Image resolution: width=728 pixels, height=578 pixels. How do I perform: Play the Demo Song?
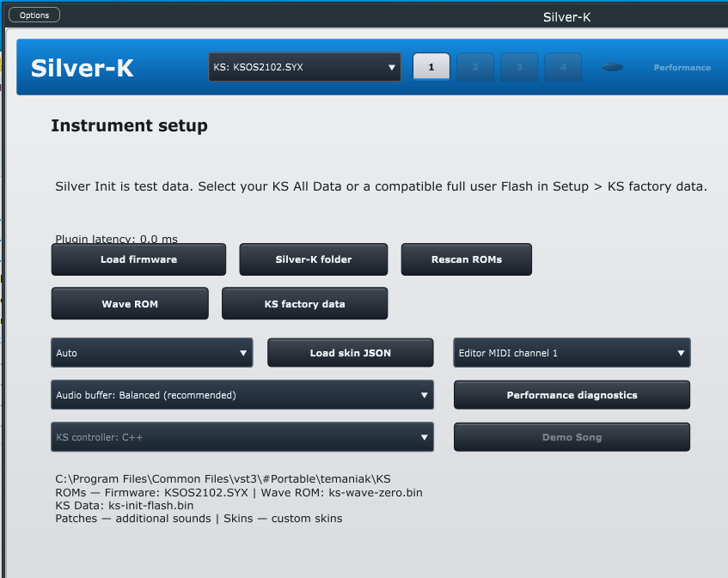point(572,437)
